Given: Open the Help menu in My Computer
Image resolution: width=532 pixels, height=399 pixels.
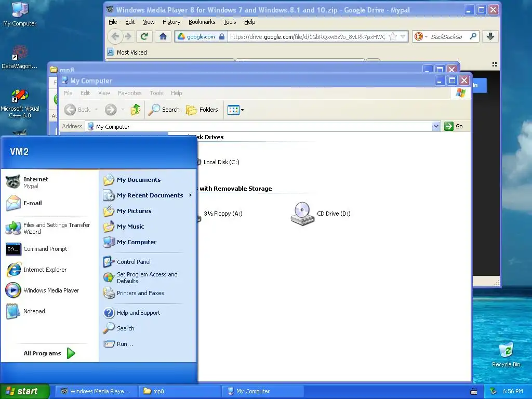Looking at the screenshot, I should pos(177,93).
